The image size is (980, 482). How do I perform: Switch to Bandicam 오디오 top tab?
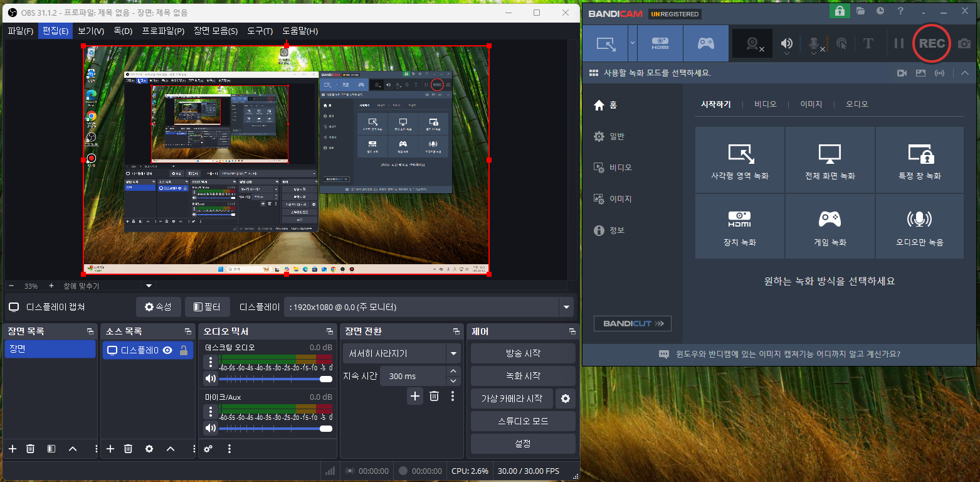pos(857,104)
